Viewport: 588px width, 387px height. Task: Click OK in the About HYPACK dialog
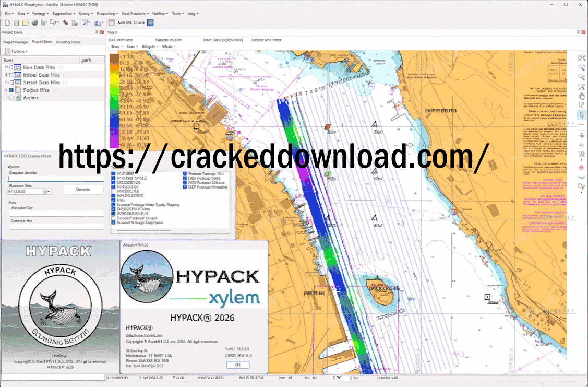coord(238,365)
